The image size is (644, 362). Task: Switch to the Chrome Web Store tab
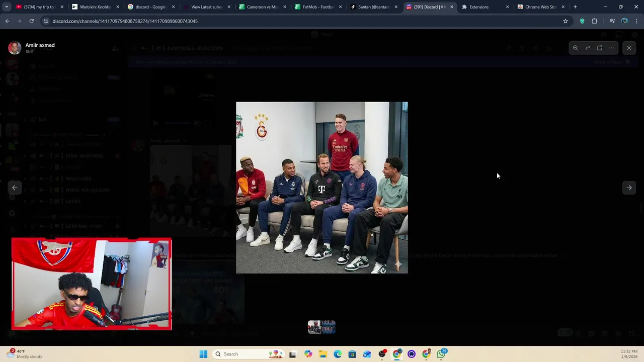tap(540, 7)
